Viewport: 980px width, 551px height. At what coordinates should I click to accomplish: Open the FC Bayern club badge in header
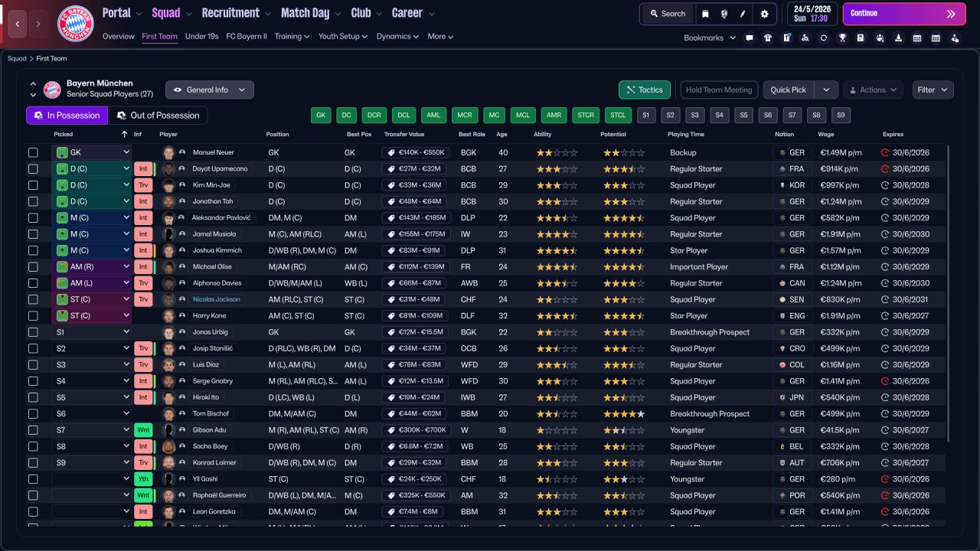(76, 24)
